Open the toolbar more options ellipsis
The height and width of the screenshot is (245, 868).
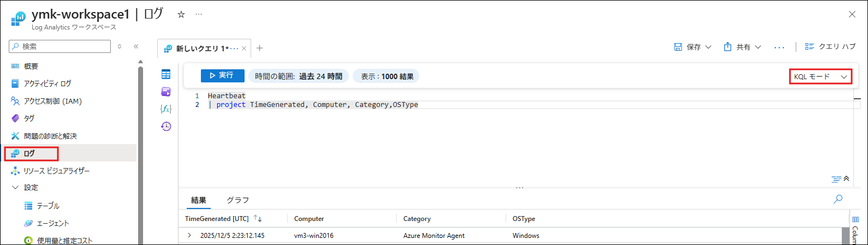[x=779, y=47]
